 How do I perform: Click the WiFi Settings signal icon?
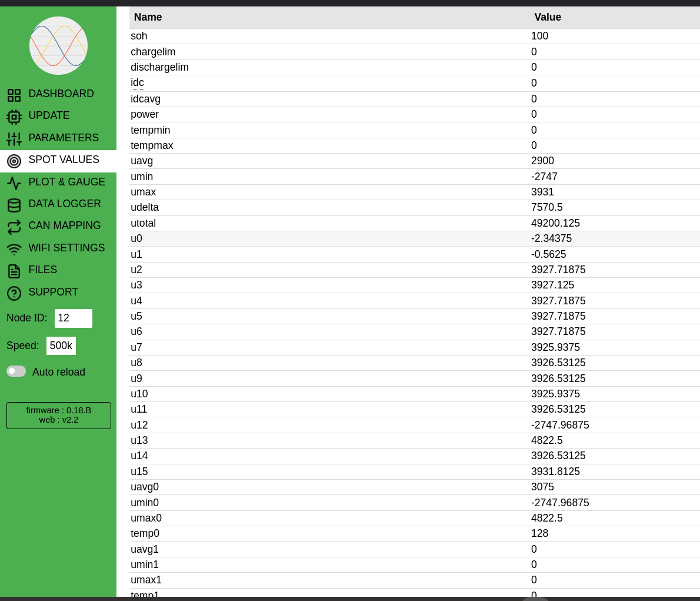14,249
